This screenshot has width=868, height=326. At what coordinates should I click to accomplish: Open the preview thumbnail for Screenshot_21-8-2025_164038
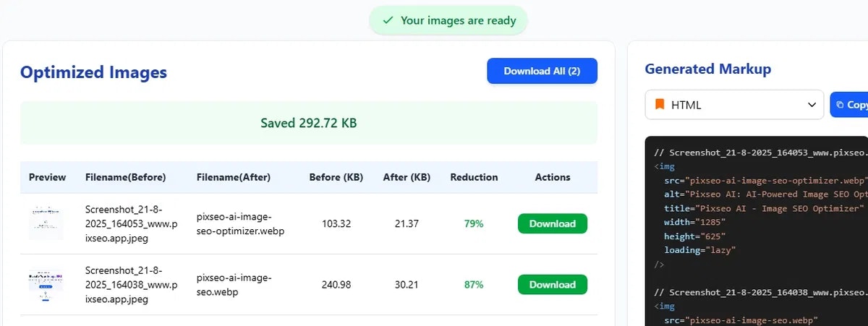click(x=46, y=285)
